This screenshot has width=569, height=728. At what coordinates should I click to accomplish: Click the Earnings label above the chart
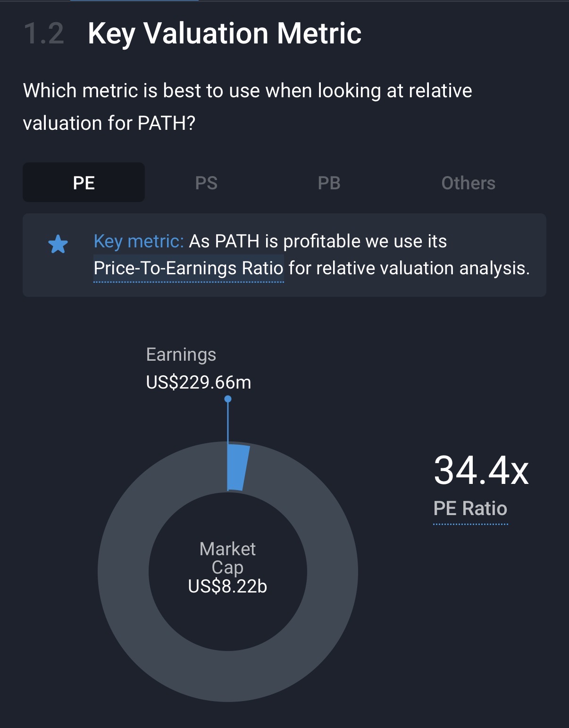(x=181, y=355)
